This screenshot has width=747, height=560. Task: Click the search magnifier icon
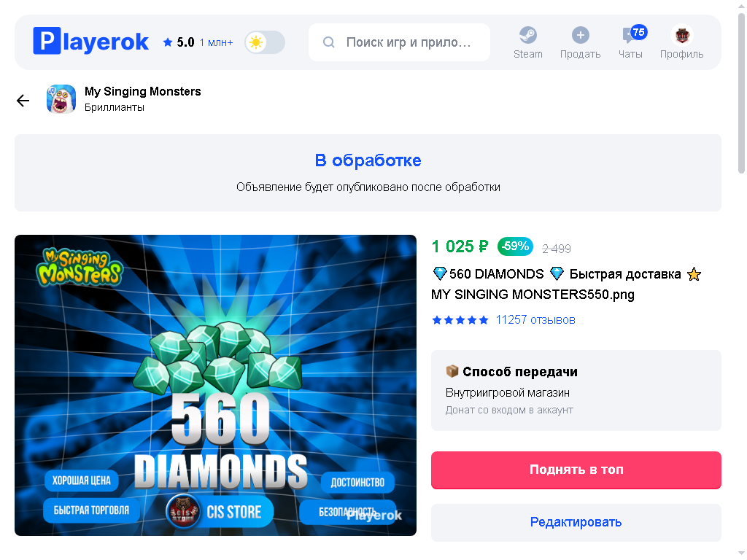pos(329,42)
